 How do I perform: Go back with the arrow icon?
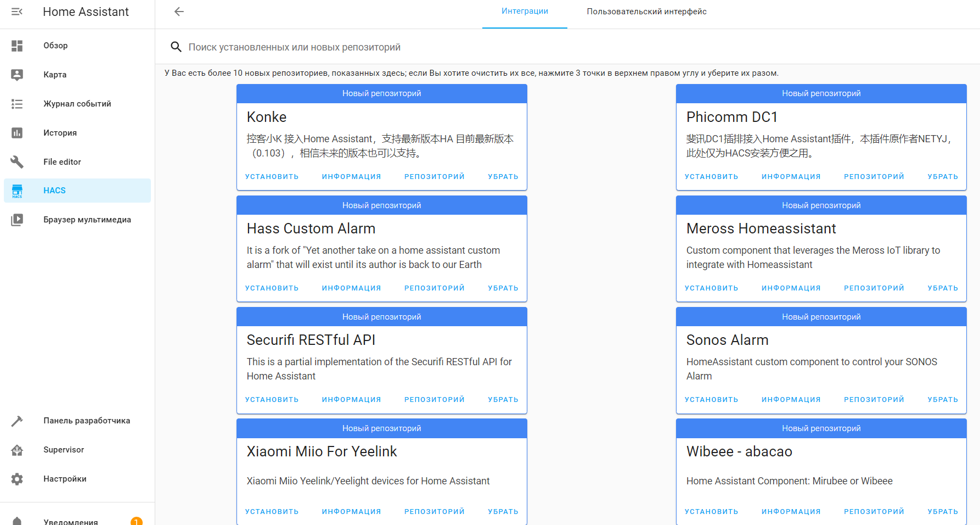point(179,12)
